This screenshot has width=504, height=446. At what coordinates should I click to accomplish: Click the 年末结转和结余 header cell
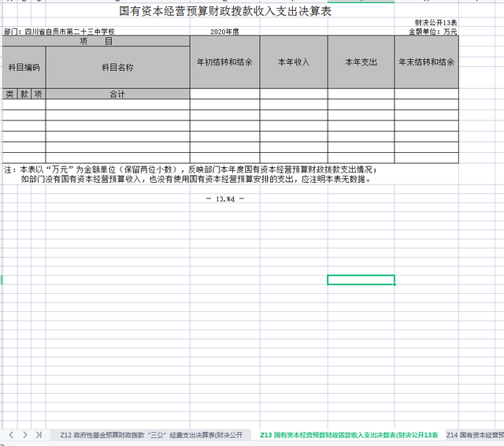426,61
